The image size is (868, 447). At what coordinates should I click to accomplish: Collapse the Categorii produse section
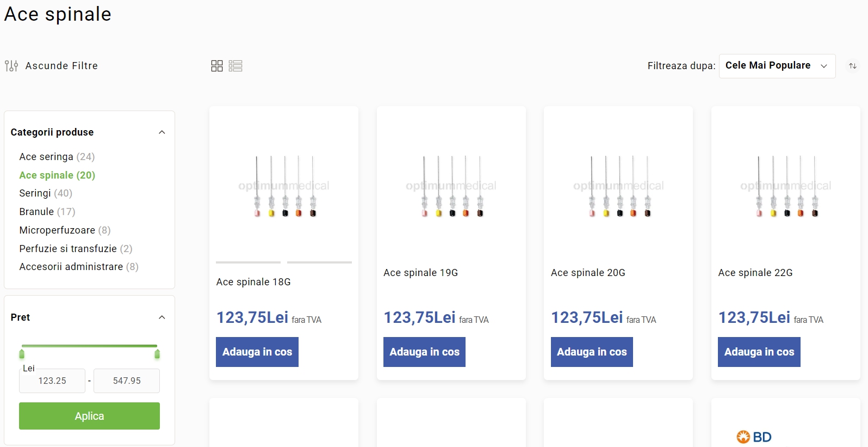click(x=162, y=132)
